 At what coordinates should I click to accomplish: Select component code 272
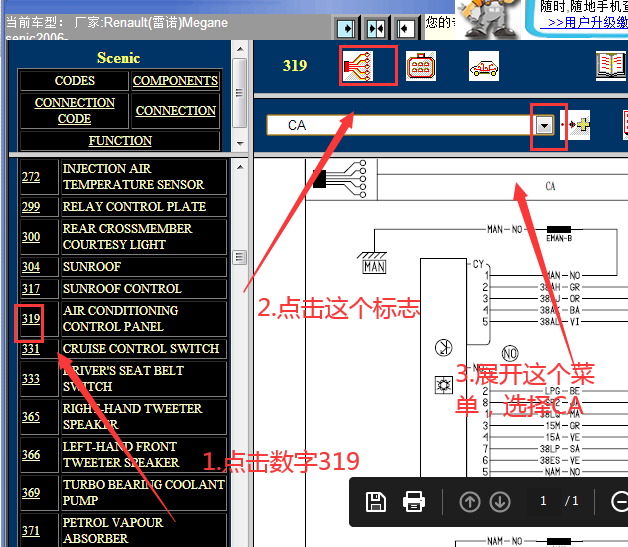(x=31, y=177)
